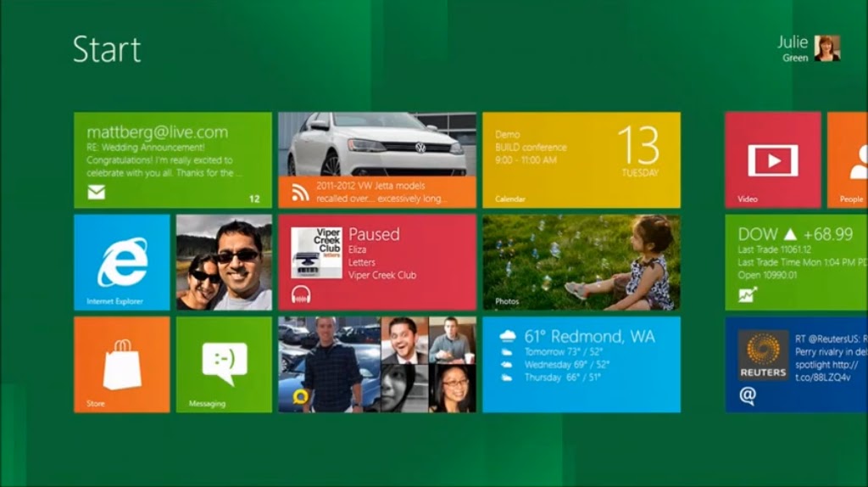This screenshot has width=868, height=487.
Task: Open Messaging speech bubble smiley tile
Action: tap(224, 365)
